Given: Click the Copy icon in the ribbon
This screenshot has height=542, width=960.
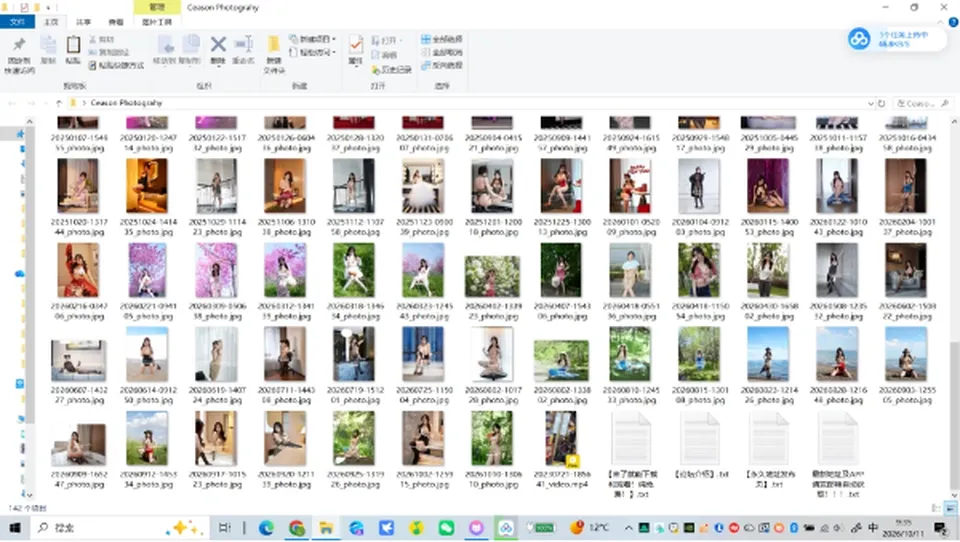Looking at the screenshot, I should (x=48, y=49).
